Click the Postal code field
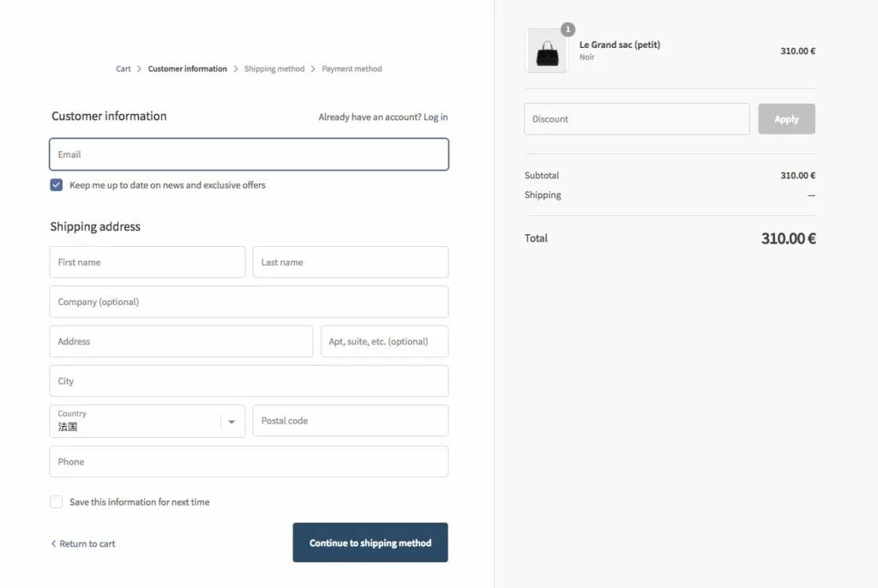This screenshot has width=878, height=588. (x=350, y=421)
